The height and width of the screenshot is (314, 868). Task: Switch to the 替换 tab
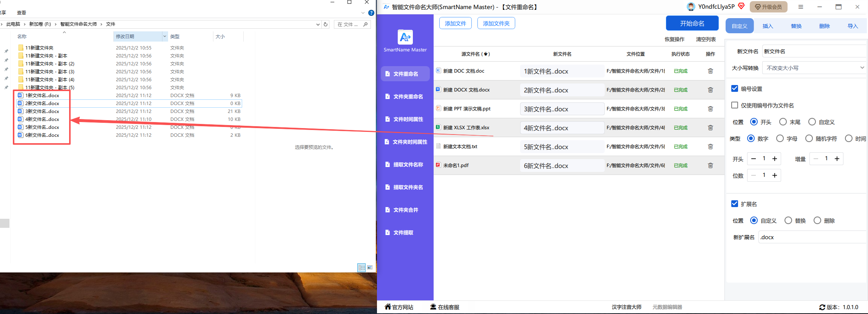click(x=796, y=26)
